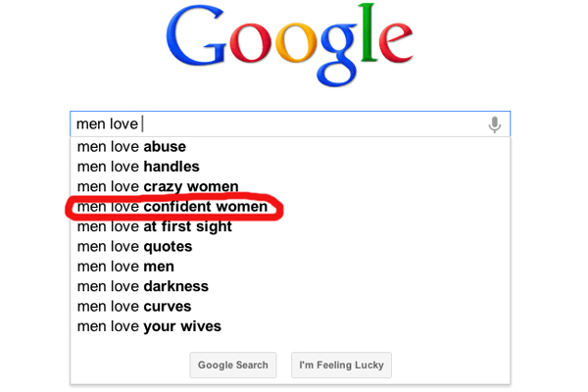The image size is (588, 392).
Task: Choose suggestion 'men love crazy women'
Action: [x=290, y=186]
